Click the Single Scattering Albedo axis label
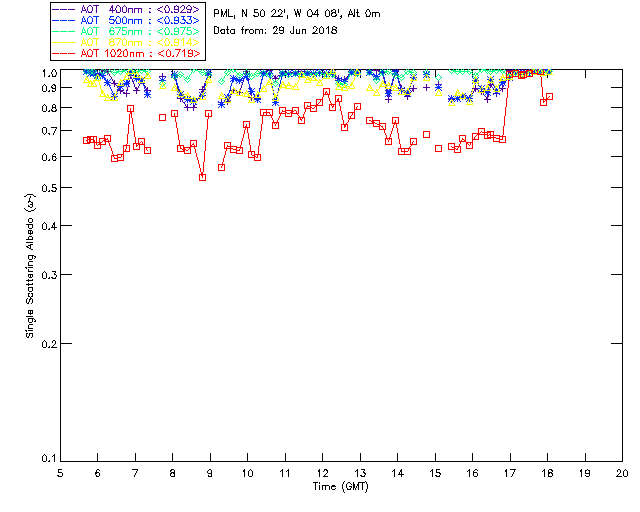 click(x=30, y=265)
